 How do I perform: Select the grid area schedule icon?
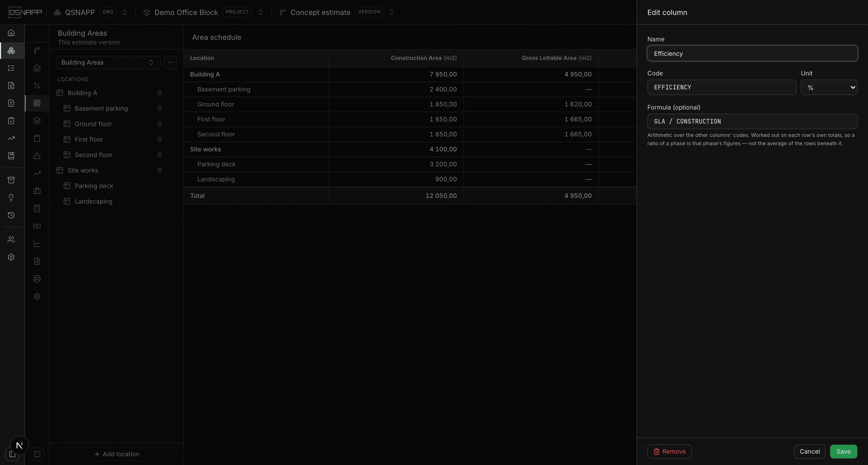pos(37,103)
